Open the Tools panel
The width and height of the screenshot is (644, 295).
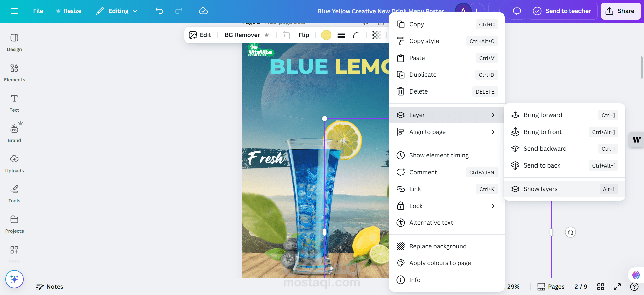click(x=14, y=194)
